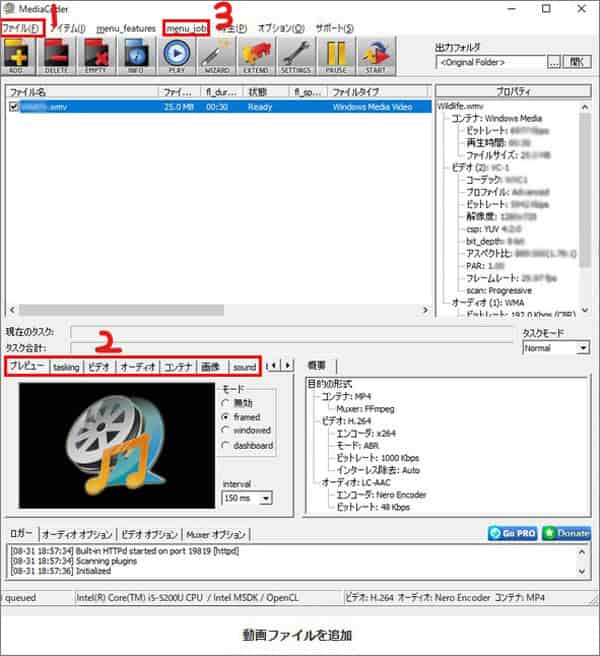Click the log panel scroll-up arrow
The width and height of the screenshot is (600, 656).
(582, 552)
